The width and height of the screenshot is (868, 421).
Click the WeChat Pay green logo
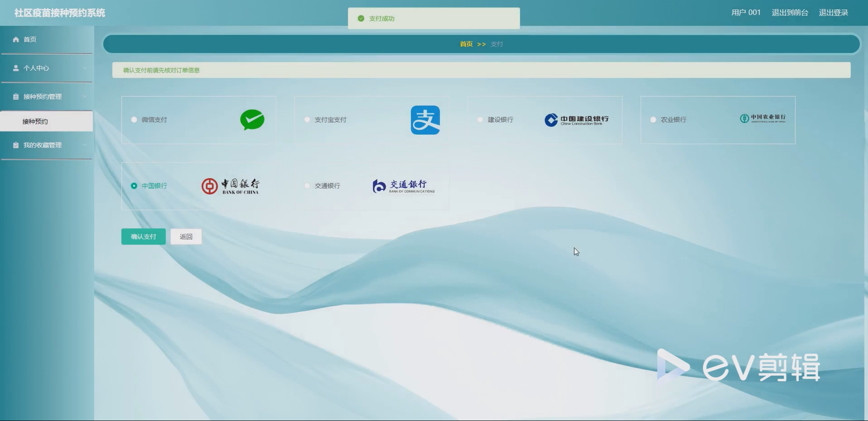pyautogui.click(x=252, y=120)
